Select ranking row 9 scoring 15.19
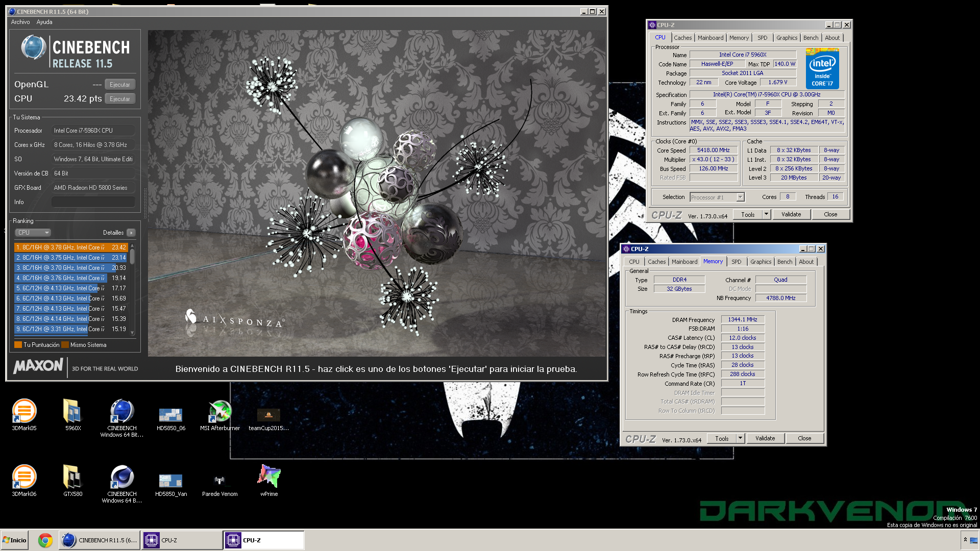 click(x=71, y=329)
